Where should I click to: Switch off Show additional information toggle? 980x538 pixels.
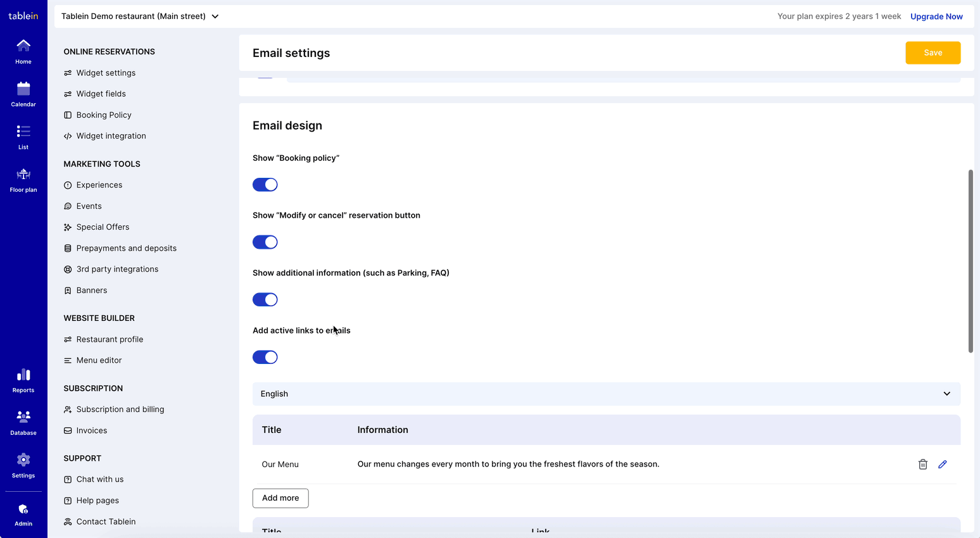[265, 300]
